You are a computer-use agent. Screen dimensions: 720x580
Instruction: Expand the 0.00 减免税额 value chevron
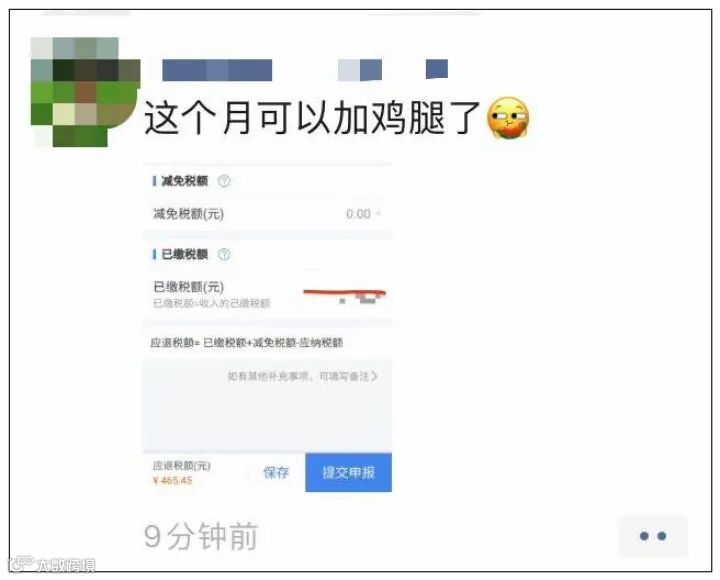point(379,214)
